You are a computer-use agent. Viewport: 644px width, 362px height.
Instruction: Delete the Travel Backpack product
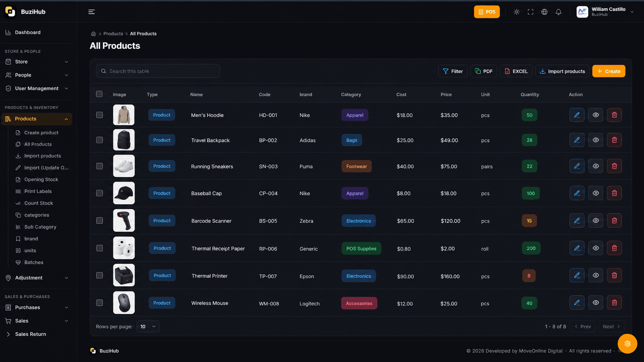coord(614,140)
